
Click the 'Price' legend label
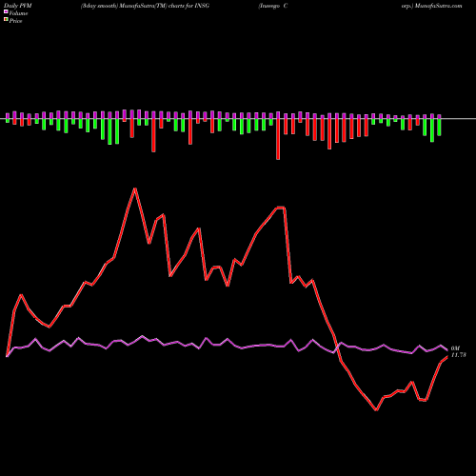click(15, 21)
